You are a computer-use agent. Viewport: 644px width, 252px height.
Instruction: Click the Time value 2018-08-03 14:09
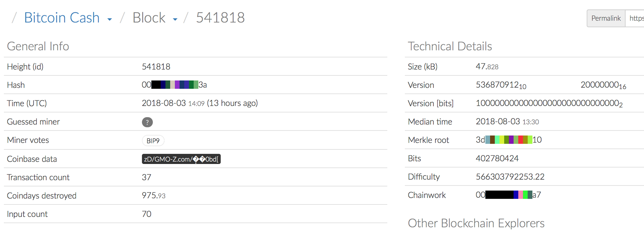[x=173, y=103]
